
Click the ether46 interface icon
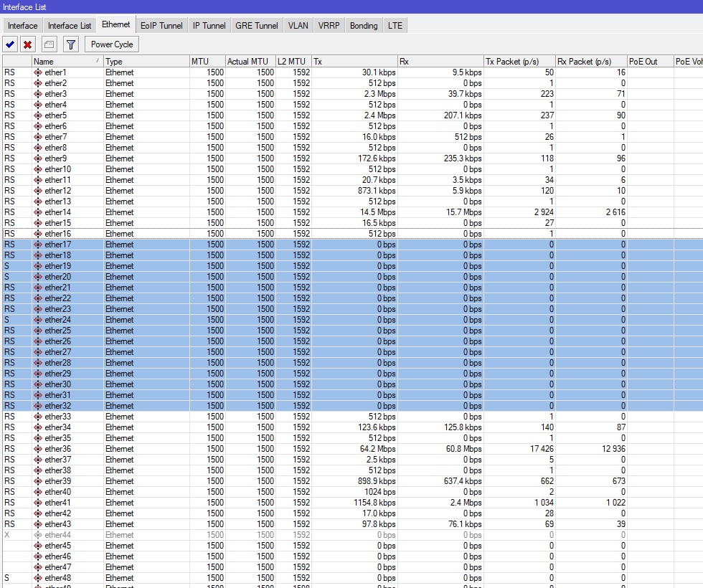click(x=38, y=556)
